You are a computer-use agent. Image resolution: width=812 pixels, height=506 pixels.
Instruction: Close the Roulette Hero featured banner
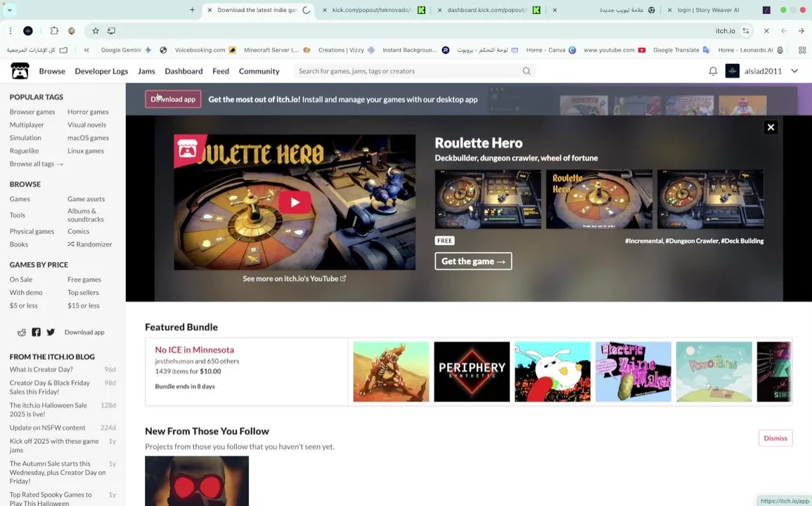coord(771,127)
